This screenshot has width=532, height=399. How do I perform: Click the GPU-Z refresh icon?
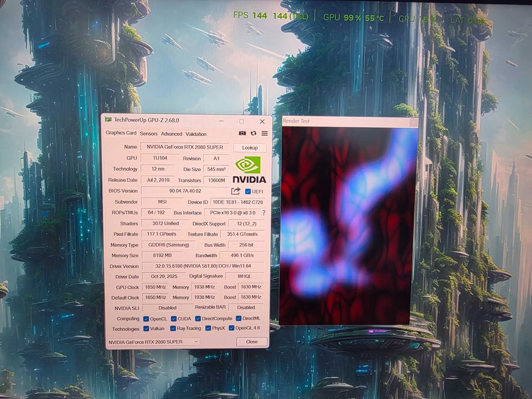pyautogui.click(x=253, y=133)
